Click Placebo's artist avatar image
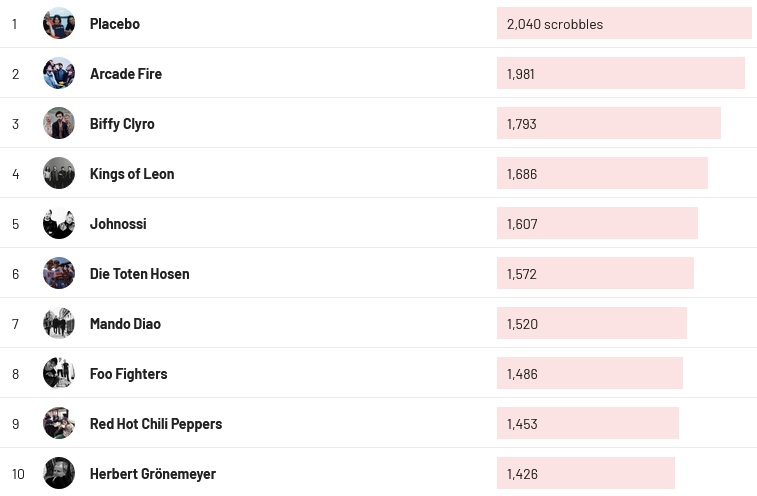 pyautogui.click(x=59, y=23)
